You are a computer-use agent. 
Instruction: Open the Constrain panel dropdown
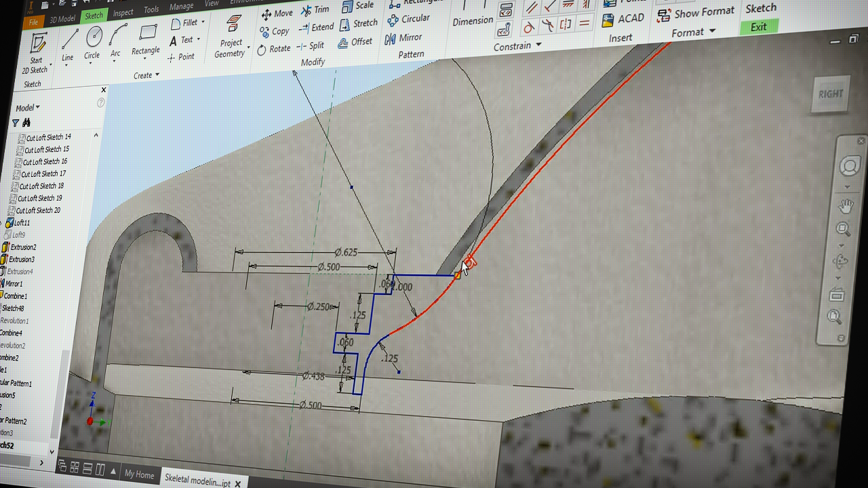[x=517, y=45]
